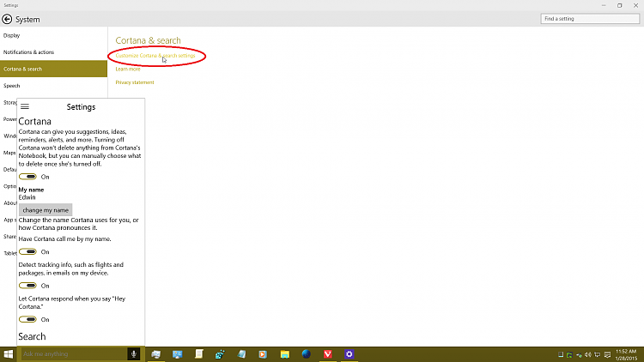Click 'Customize Cortana & search settings' link
Screen dimensions: 644x362
point(155,56)
